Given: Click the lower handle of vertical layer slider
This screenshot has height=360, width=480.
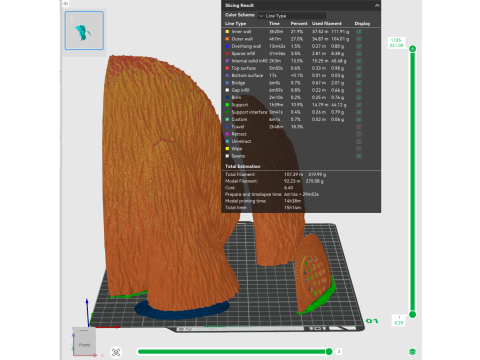Looking at the screenshot, I should 412,314.
